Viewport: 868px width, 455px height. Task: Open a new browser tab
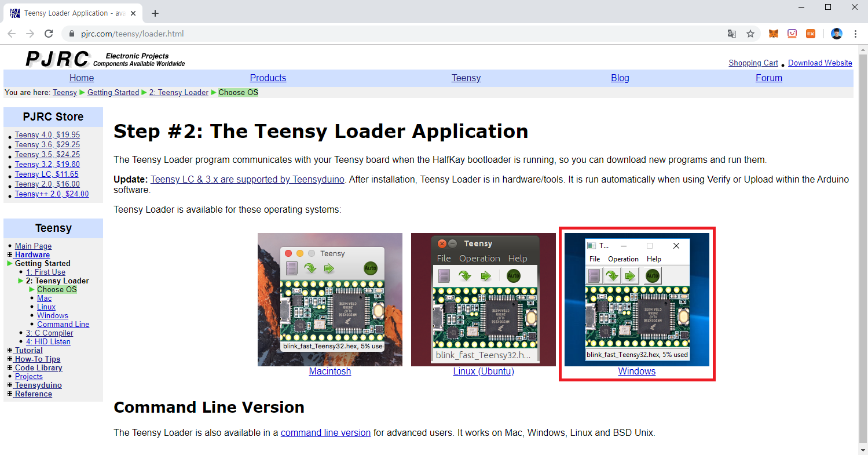pyautogui.click(x=155, y=13)
